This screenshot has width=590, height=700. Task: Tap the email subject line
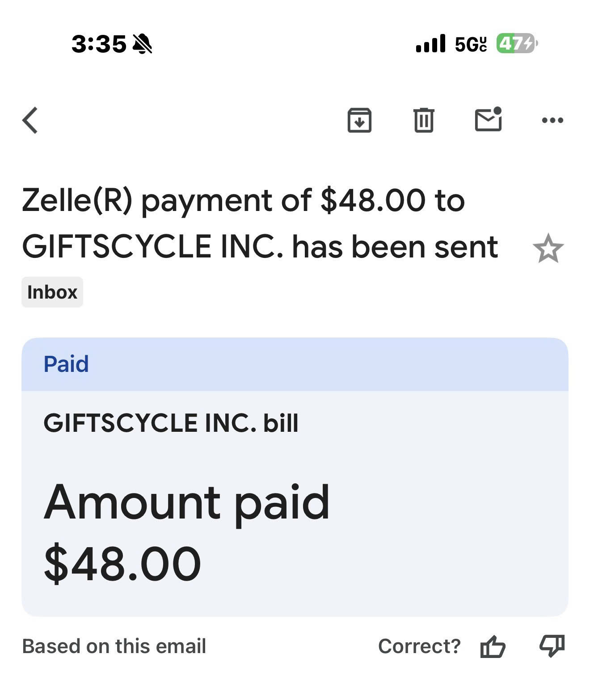click(x=259, y=223)
